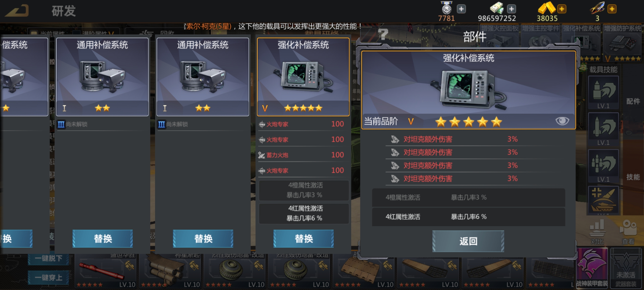Open the 查看 camera view icon
The width and height of the screenshot is (644, 290).
(628, 231)
